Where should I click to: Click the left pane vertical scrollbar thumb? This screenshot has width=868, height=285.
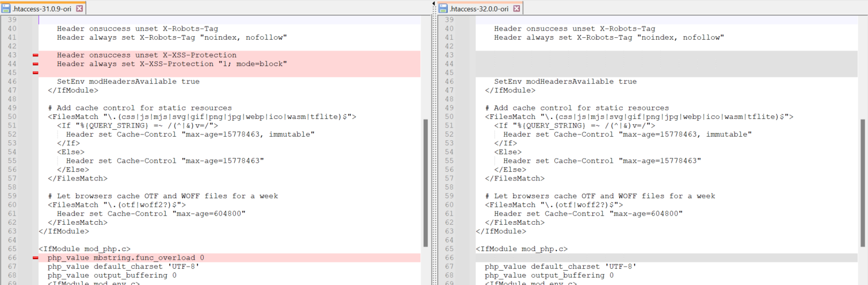click(x=425, y=183)
